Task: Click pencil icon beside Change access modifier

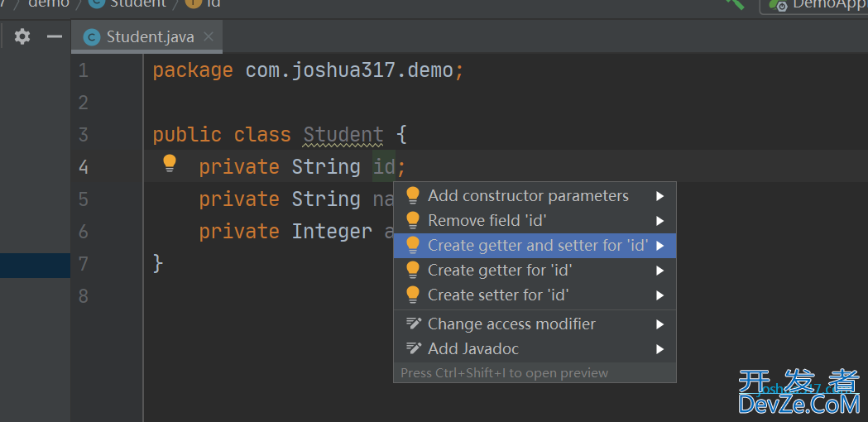Action: click(x=414, y=324)
